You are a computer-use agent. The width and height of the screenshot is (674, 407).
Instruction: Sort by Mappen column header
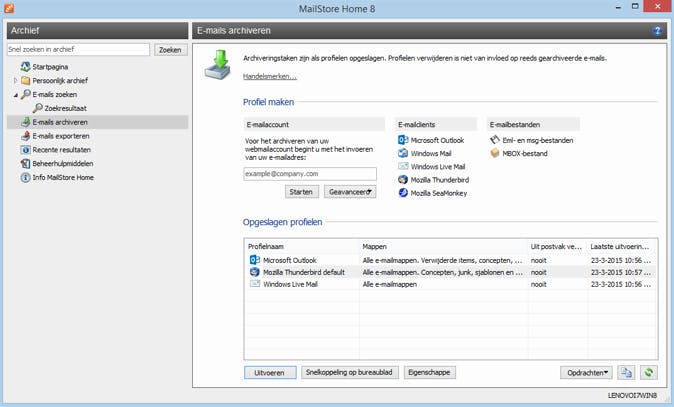(x=444, y=246)
